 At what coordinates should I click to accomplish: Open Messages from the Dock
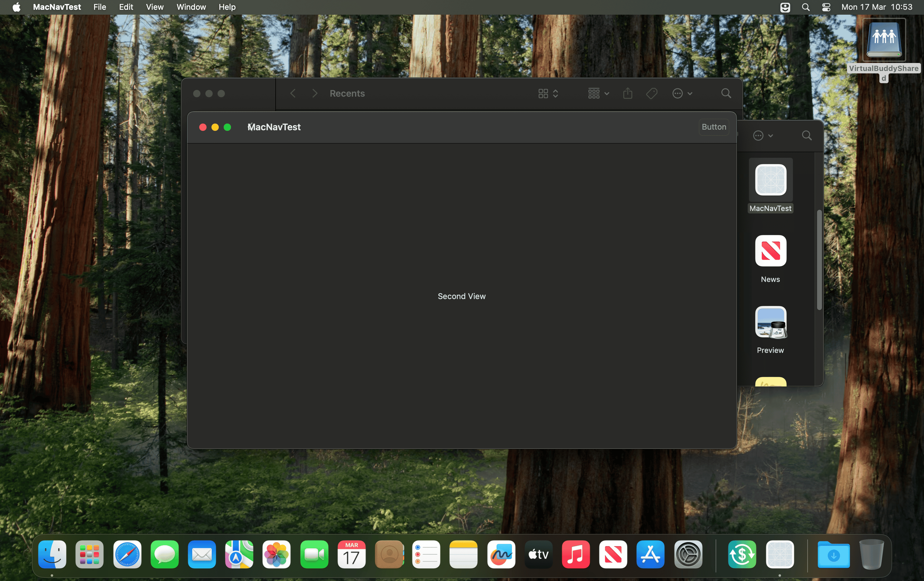click(164, 554)
